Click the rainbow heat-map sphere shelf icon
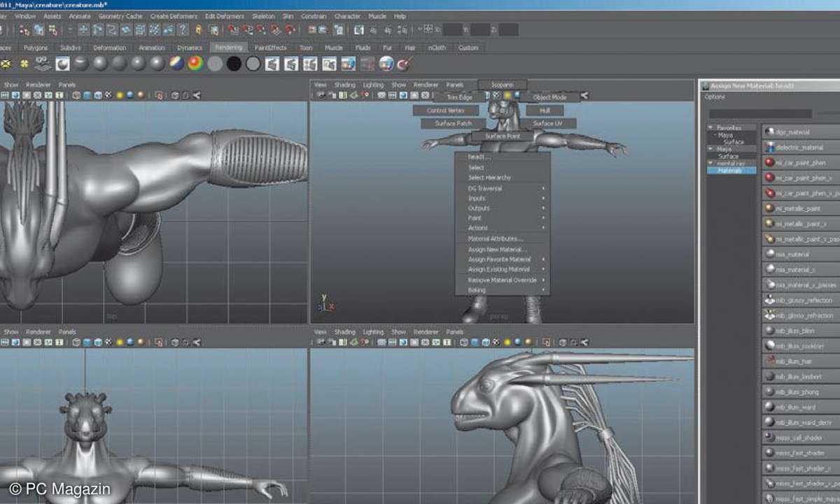Image resolution: width=840 pixels, height=504 pixels. pyautogui.click(x=195, y=64)
